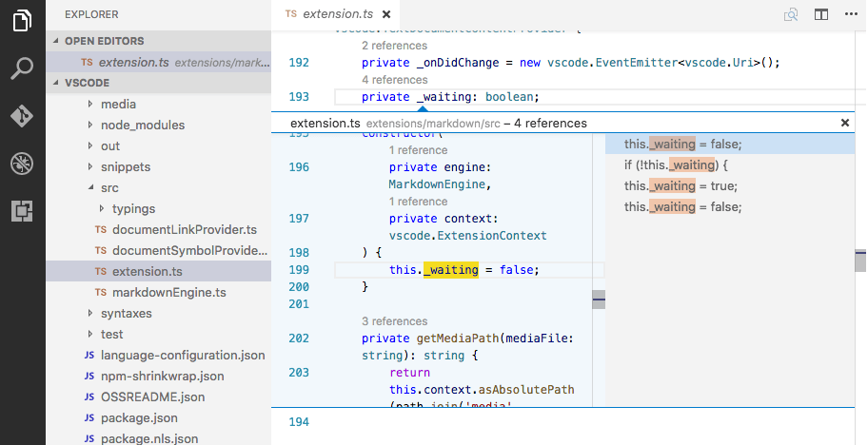Expand the snippets folder
868x445 pixels.
click(90, 167)
